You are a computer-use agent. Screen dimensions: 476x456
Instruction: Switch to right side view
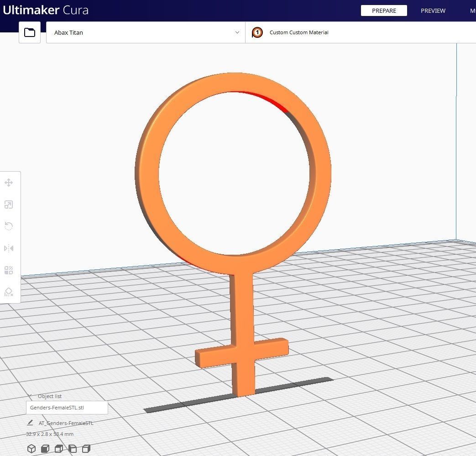tap(86, 449)
